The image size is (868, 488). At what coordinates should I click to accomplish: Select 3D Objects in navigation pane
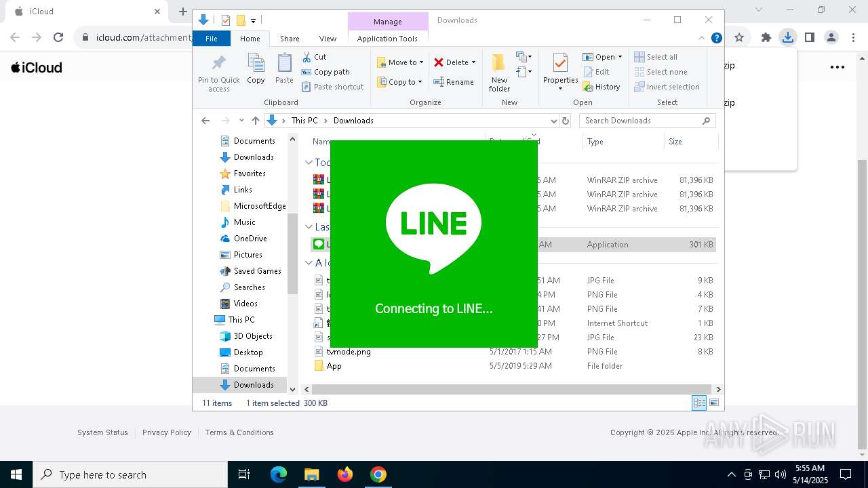(x=253, y=336)
